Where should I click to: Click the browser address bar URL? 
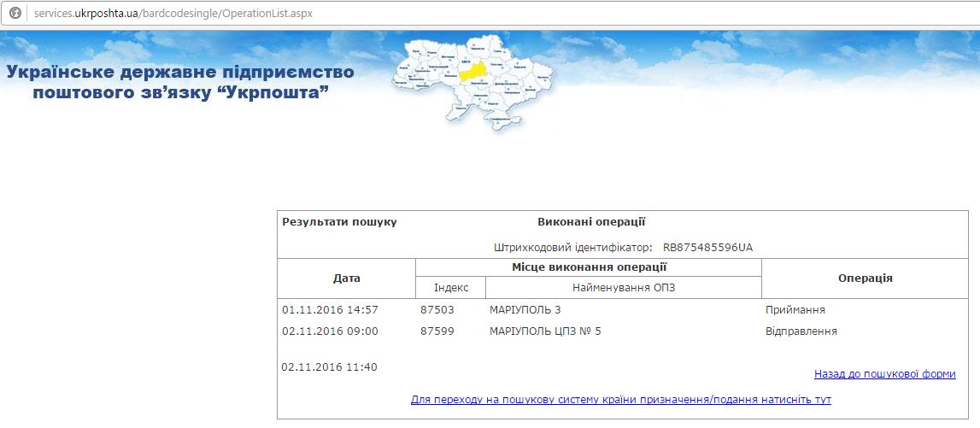(173, 13)
